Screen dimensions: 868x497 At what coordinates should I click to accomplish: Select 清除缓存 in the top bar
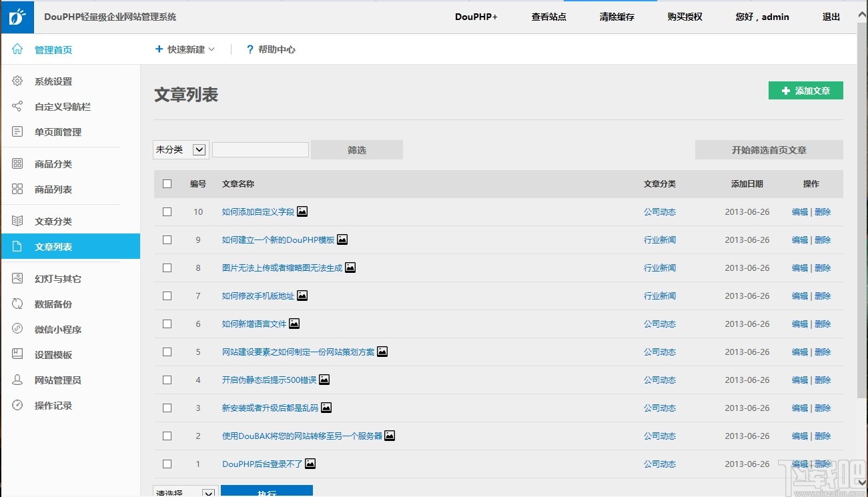coord(617,17)
